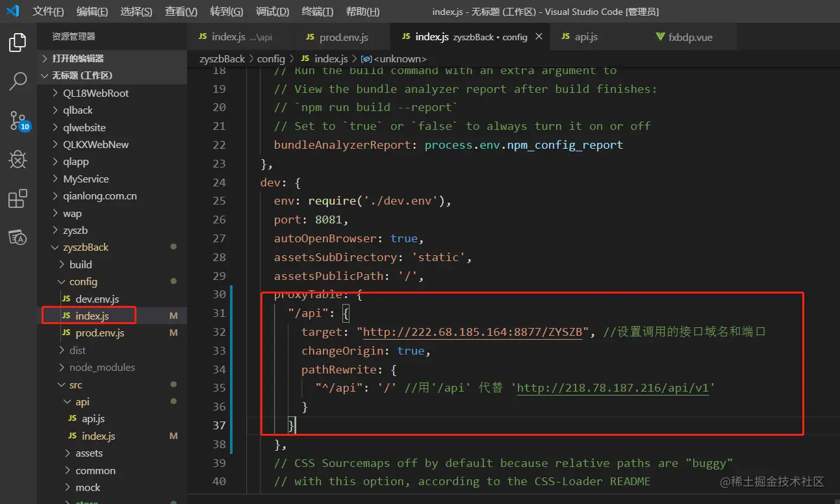Viewport: 840px width, 504px height.
Task: Open the Run and Debug view
Action: 18,160
